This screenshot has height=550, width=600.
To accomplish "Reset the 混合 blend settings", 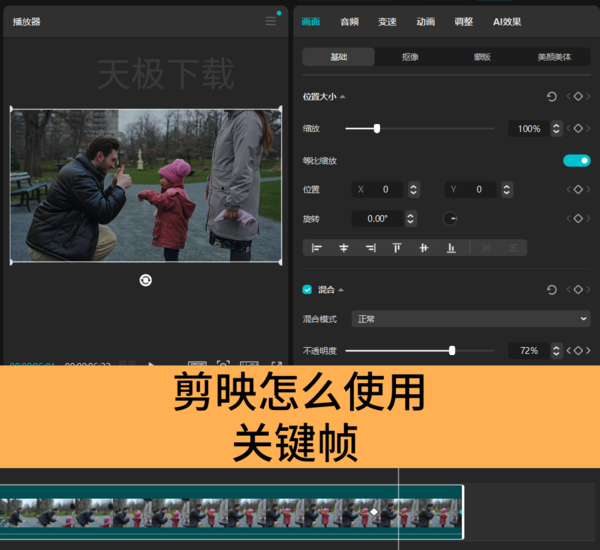I will 551,290.
